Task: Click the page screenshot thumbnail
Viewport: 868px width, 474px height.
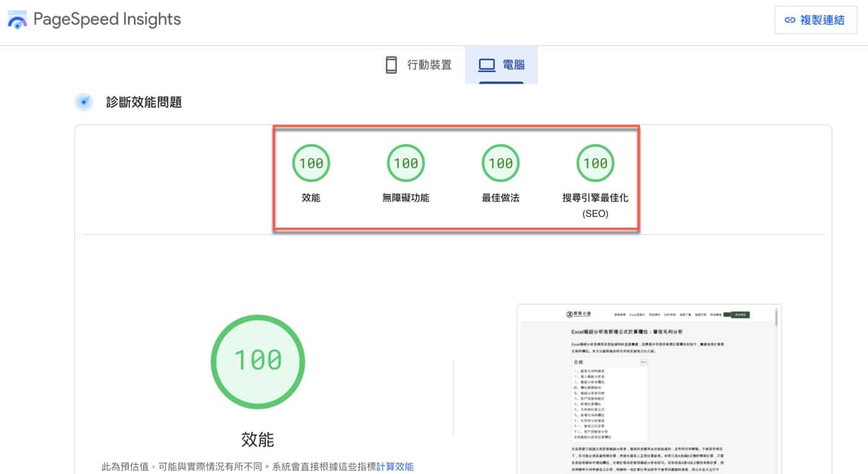Action: (x=649, y=389)
